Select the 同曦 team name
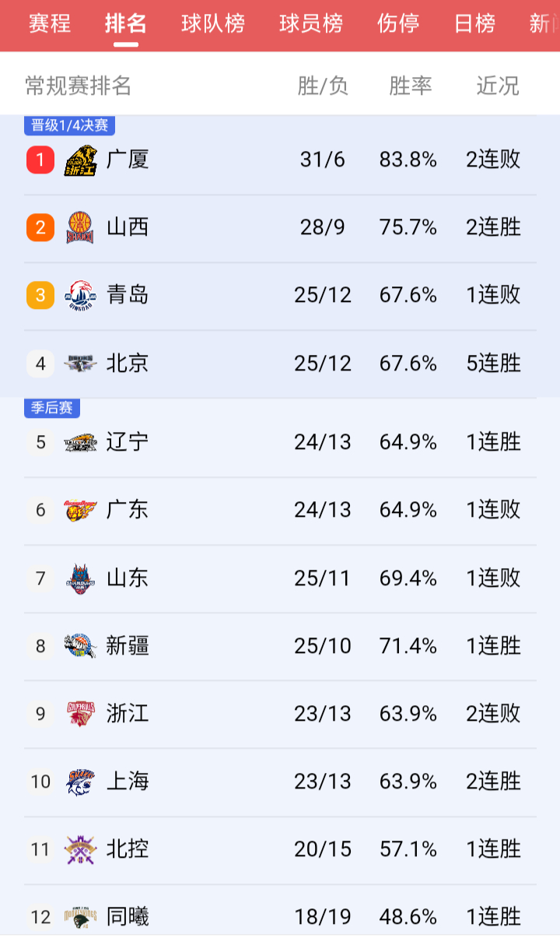This screenshot has width=560, height=938. (128, 917)
